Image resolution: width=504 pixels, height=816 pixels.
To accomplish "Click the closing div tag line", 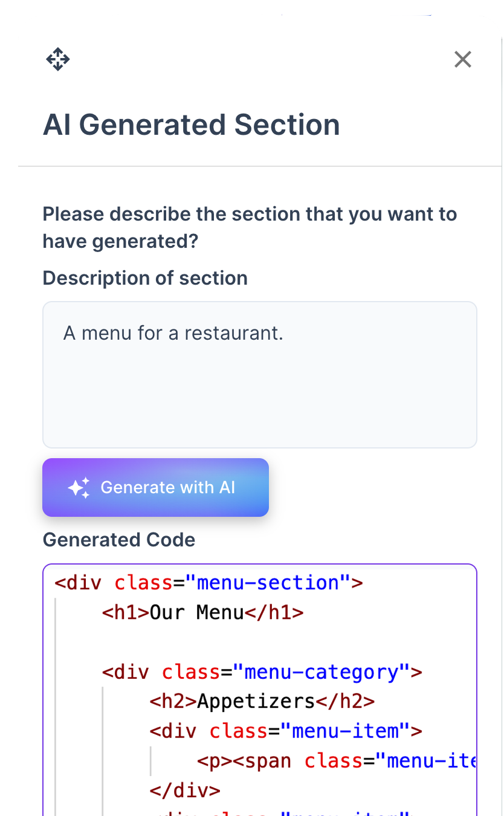I will point(185,790).
